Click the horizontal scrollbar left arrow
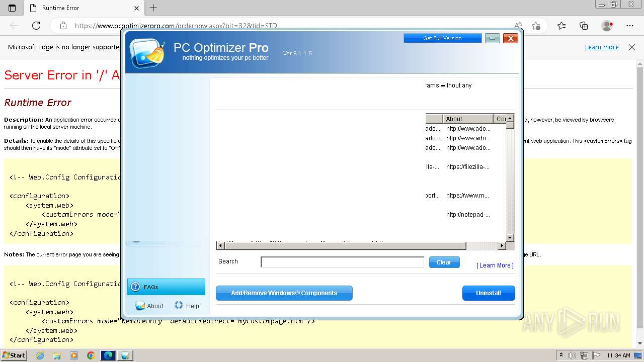Viewport: 644px width, 362px height. pyautogui.click(x=220, y=246)
